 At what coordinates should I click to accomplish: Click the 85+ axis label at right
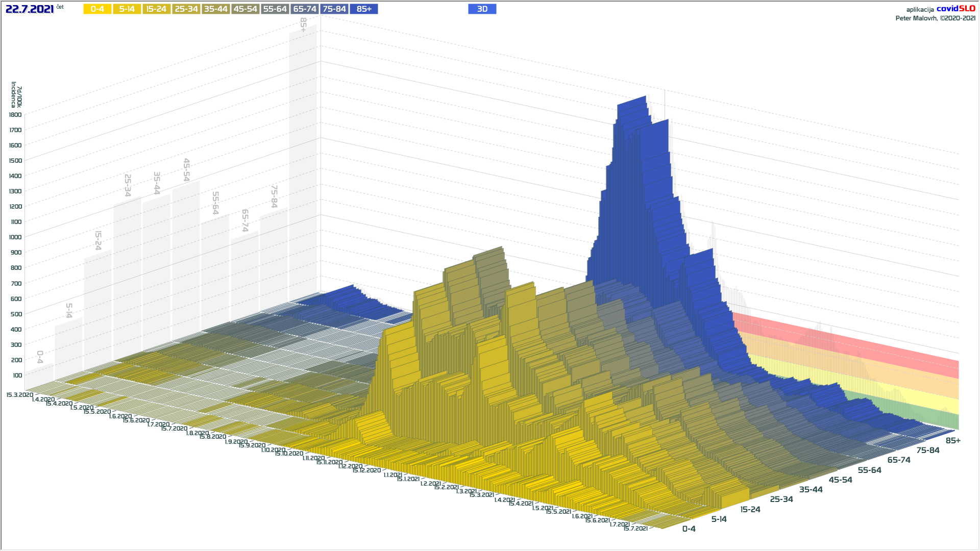click(952, 441)
